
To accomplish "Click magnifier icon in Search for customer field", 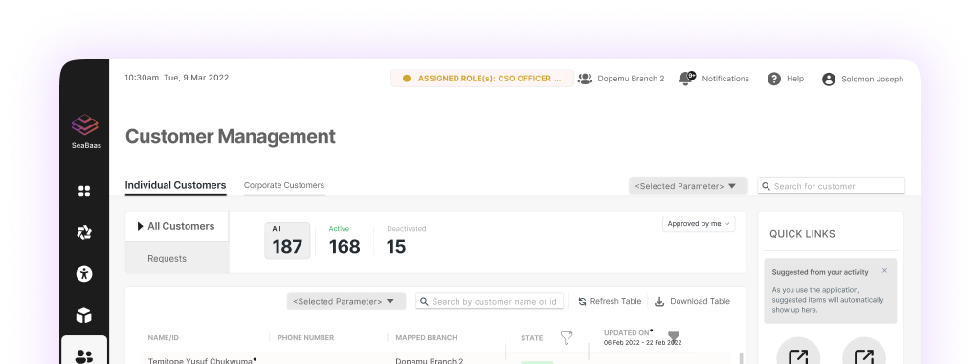I will coord(767,186).
